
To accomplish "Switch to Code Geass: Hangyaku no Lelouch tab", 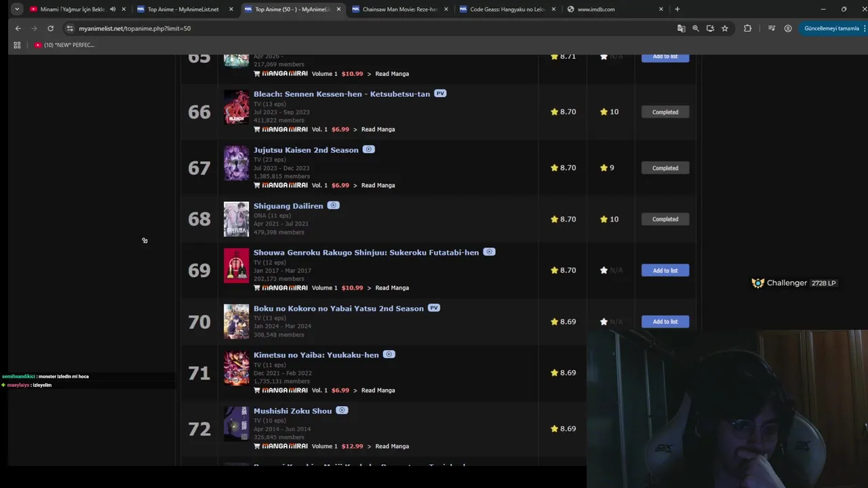I will pyautogui.click(x=507, y=9).
